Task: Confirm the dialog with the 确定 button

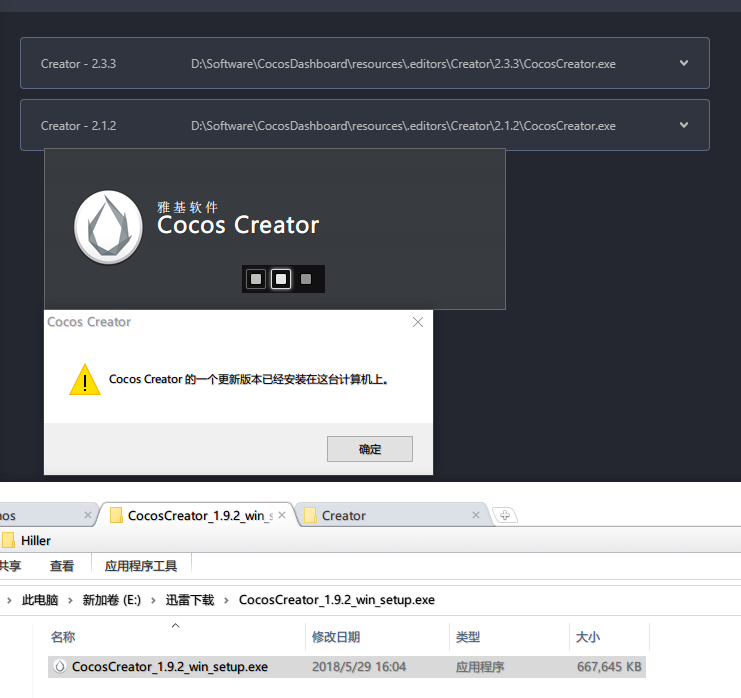Action: [370, 448]
